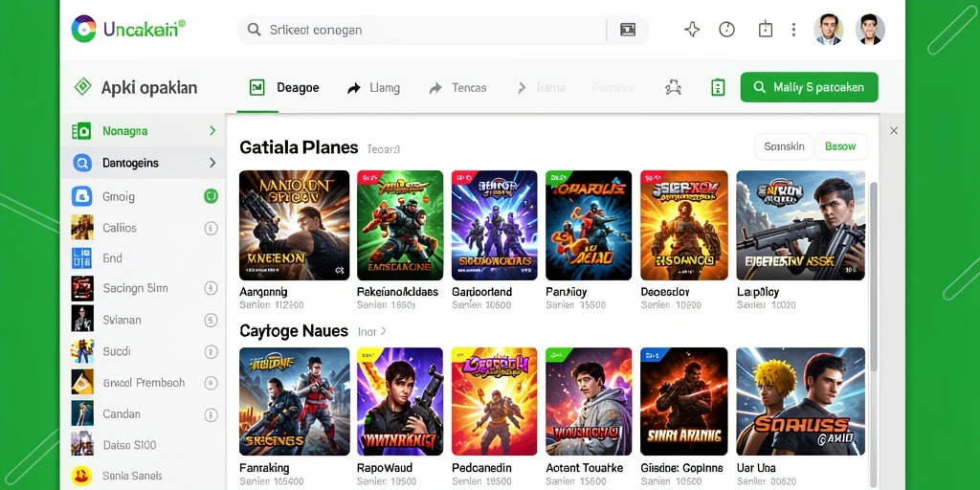Expand the Nonagna chevron arrow
980x490 pixels.
[x=212, y=130]
